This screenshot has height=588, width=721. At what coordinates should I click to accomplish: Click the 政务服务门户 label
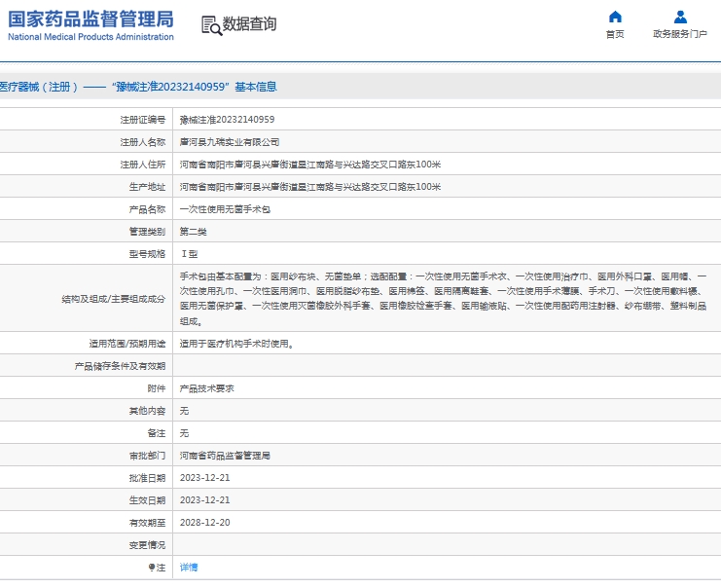coord(680,34)
